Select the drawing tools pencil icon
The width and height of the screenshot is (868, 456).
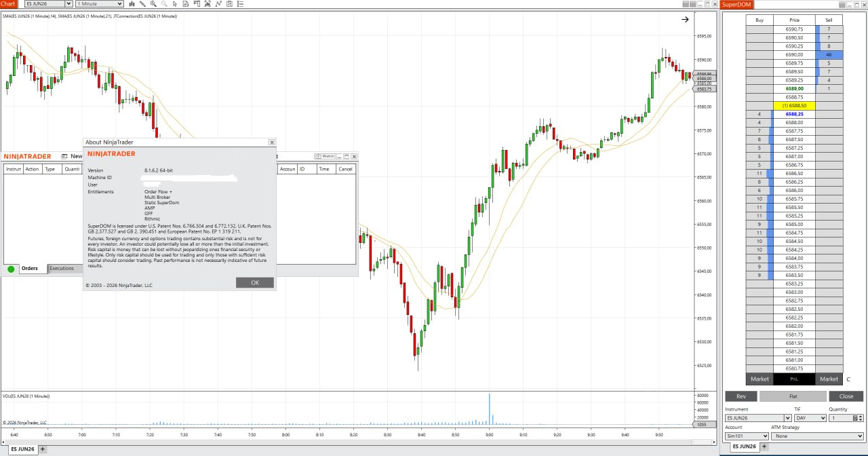(142, 3)
